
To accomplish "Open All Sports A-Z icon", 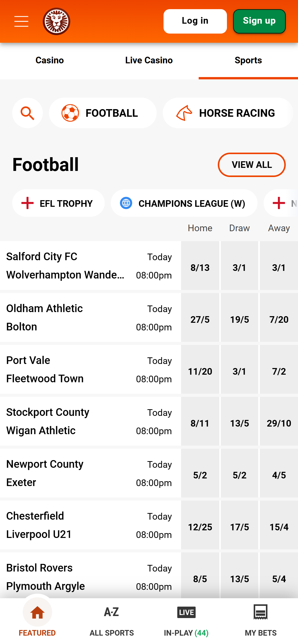I will coord(112,612).
